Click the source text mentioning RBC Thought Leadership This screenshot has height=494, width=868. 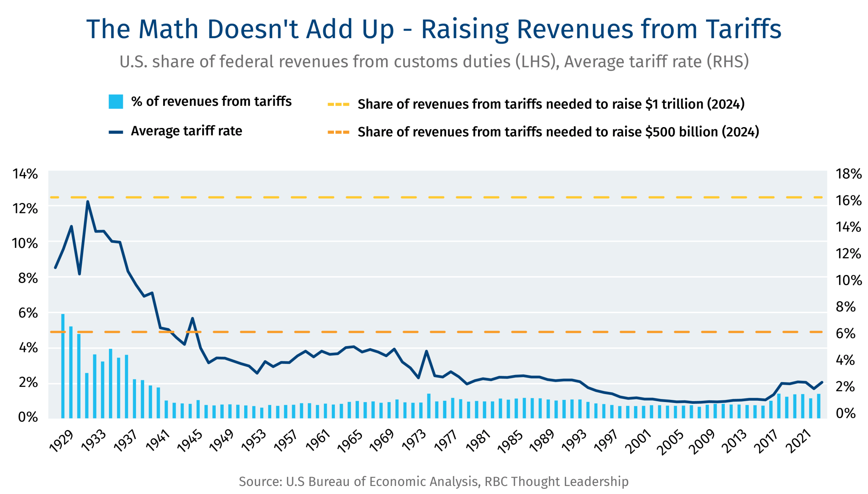coord(434,482)
